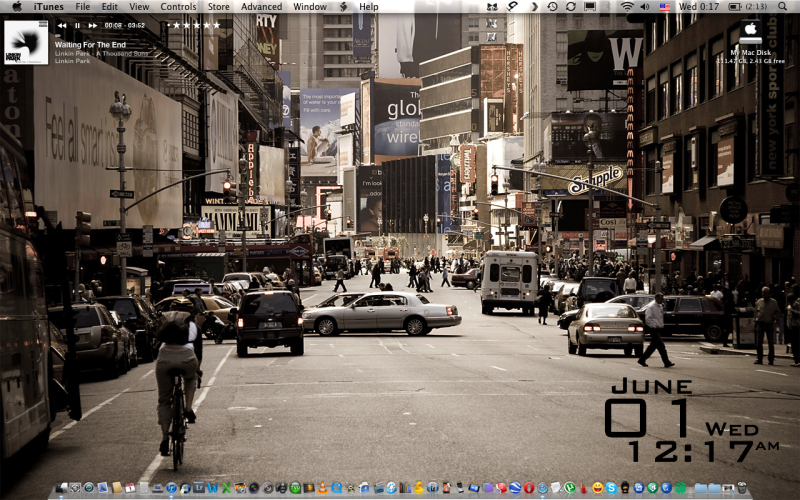The height and width of the screenshot is (500, 800).
Task: Open the US flag input source menu
Action: point(665,6)
